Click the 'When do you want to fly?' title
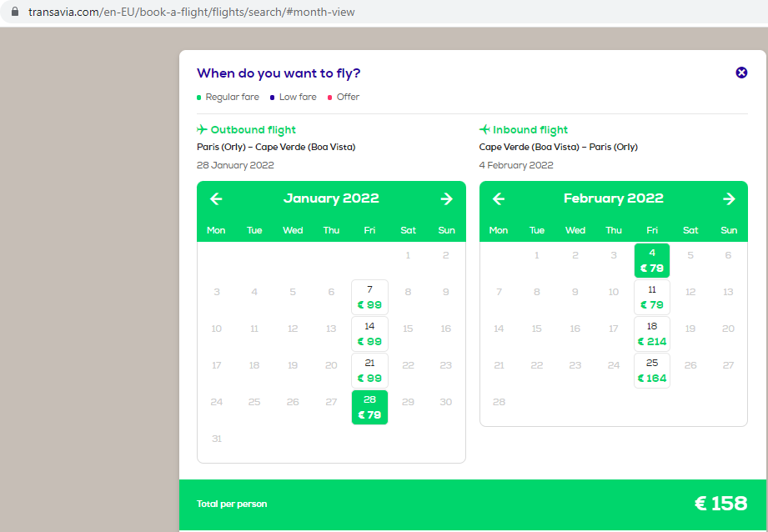The image size is (768, 532). tap(279, 73)
